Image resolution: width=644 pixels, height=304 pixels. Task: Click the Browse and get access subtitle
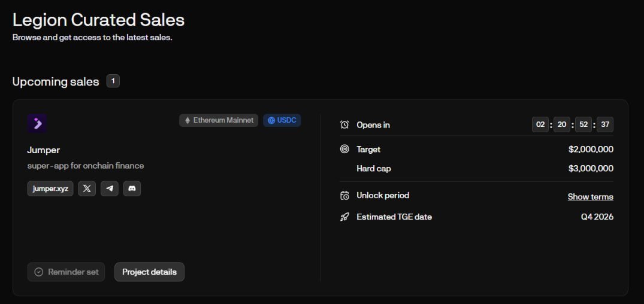coord(92,38)
